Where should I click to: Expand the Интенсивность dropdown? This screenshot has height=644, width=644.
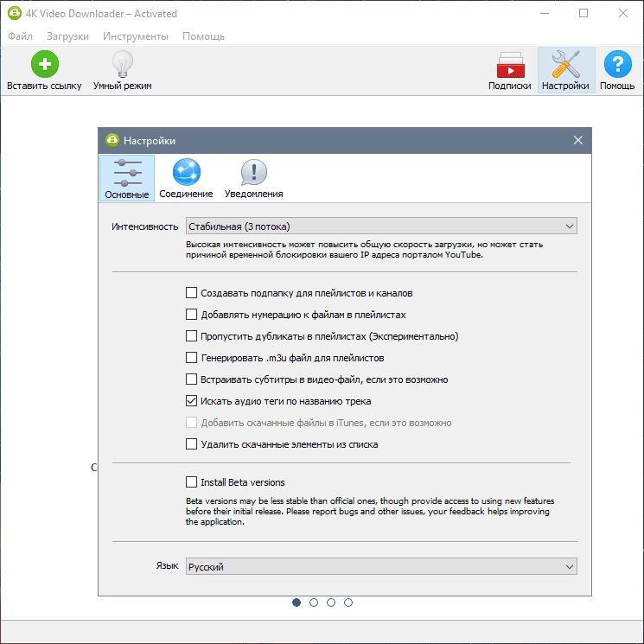click(x=381, y=226)
